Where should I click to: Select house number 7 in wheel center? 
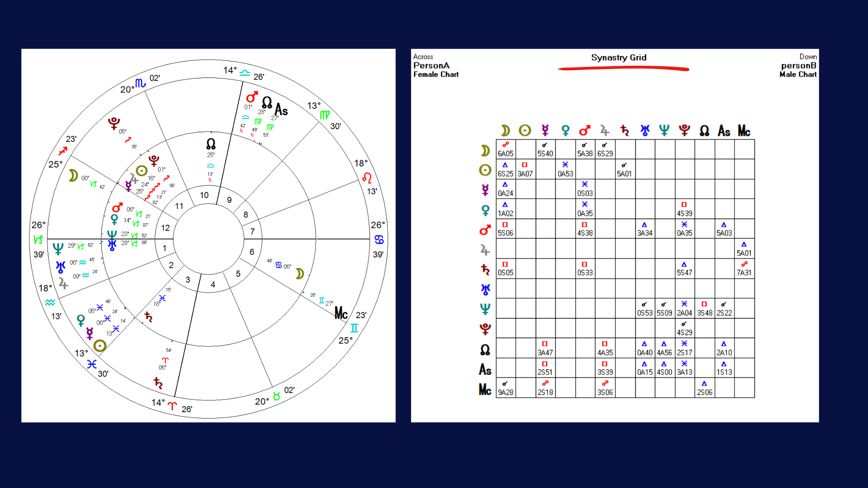pos(253,232)
